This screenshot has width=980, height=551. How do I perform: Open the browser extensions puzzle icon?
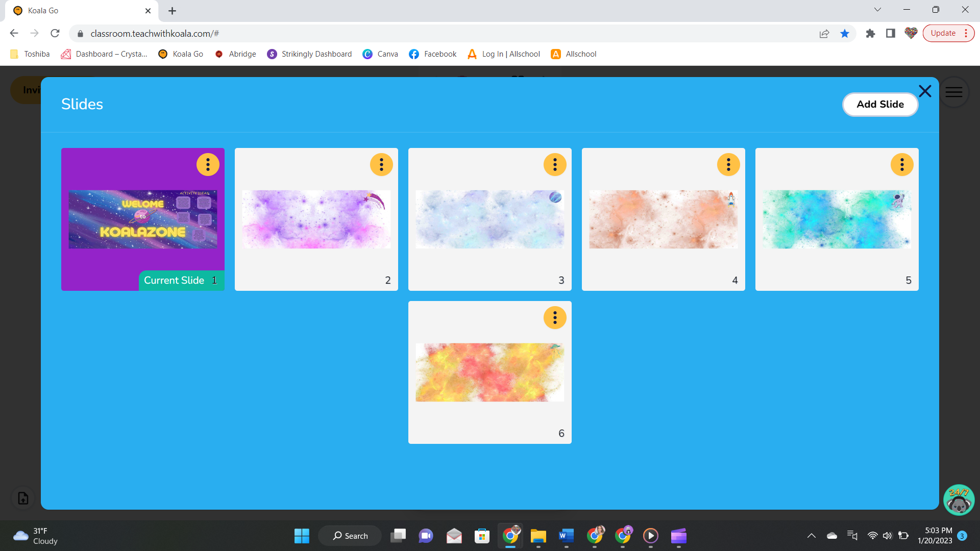coord(870,33)
